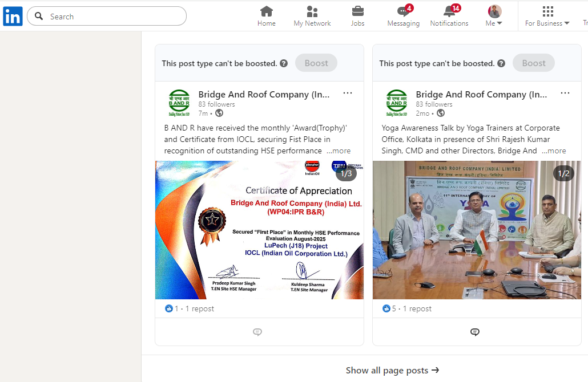Click the 1/2 image counter badge
588x382 pixels.
tap(563, 173)
